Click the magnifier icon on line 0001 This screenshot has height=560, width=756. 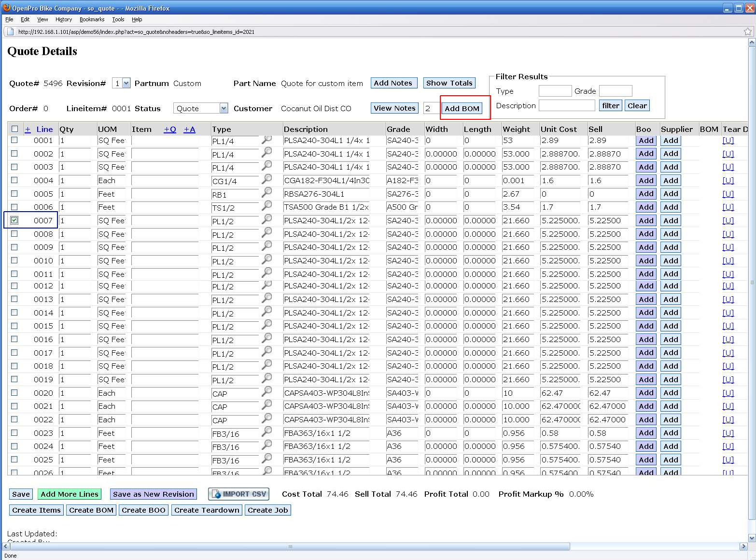tap(266, 140)
